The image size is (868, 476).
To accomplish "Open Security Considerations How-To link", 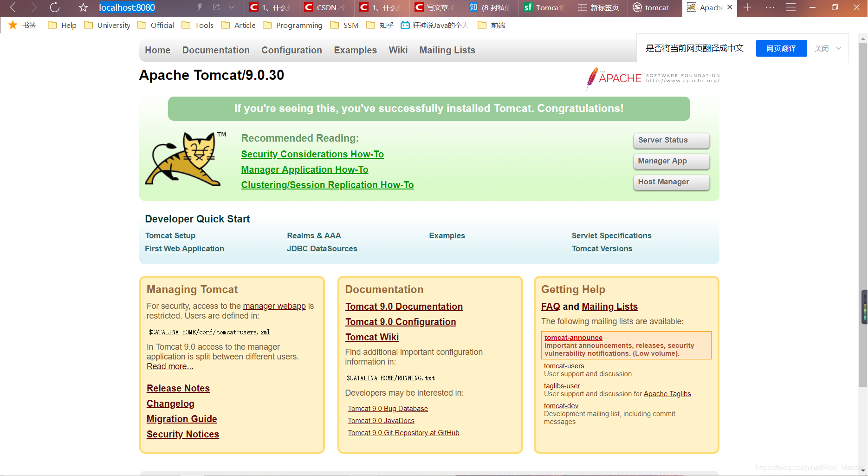I will pyautogui.click(x=312, y=154).
